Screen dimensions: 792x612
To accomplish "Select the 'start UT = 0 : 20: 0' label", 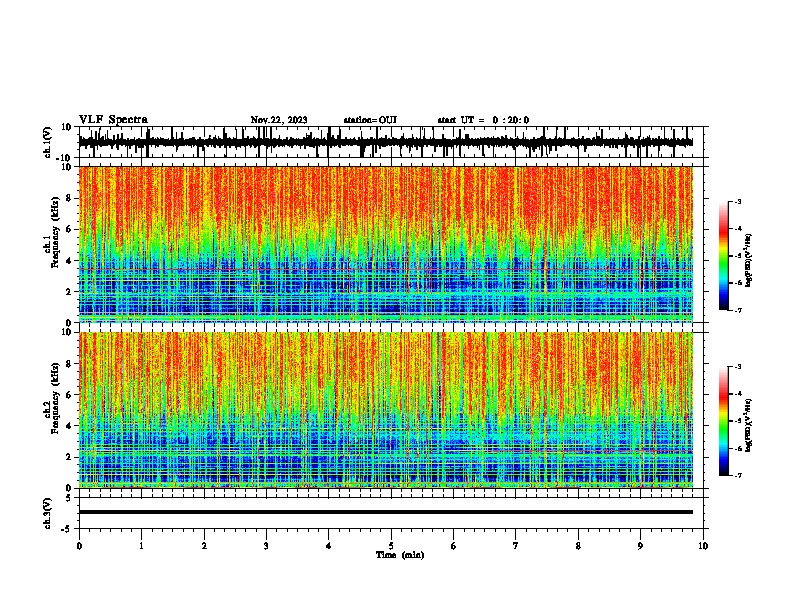I will (x=483, y=120).
